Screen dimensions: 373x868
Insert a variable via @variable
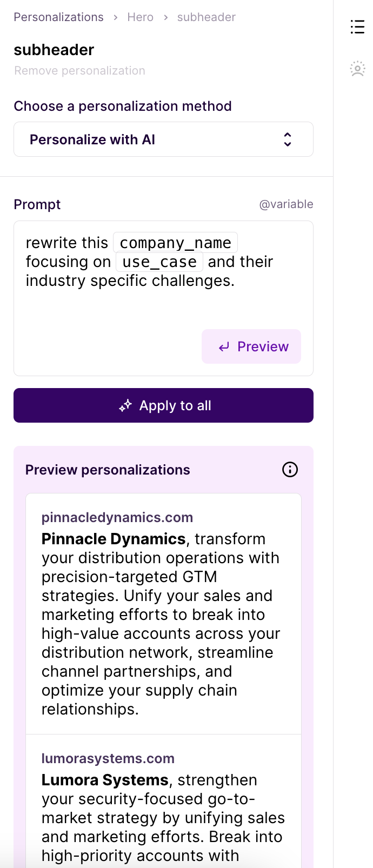286,204
